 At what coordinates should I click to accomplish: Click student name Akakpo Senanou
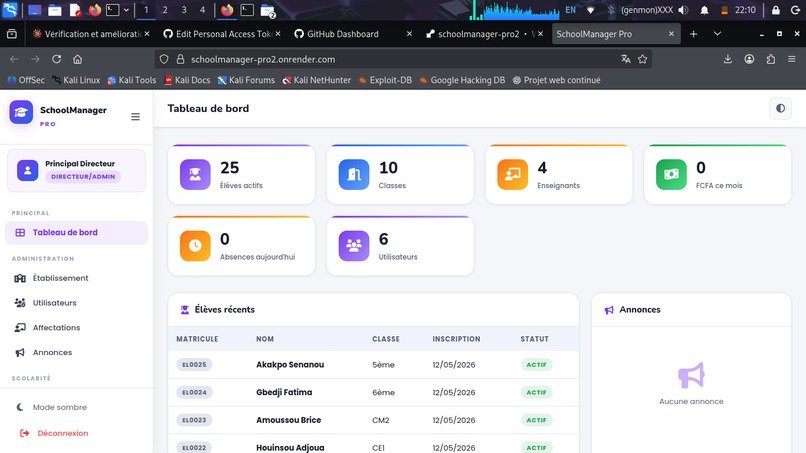click(x=290, y=365)
